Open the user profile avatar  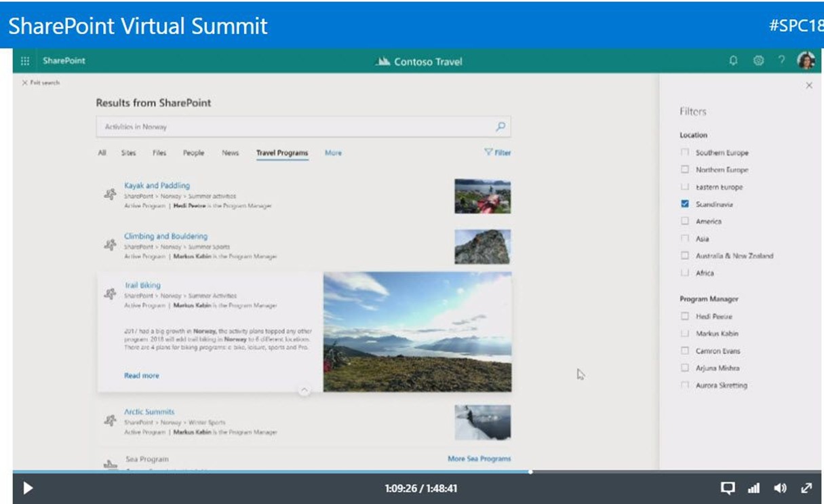806,61
